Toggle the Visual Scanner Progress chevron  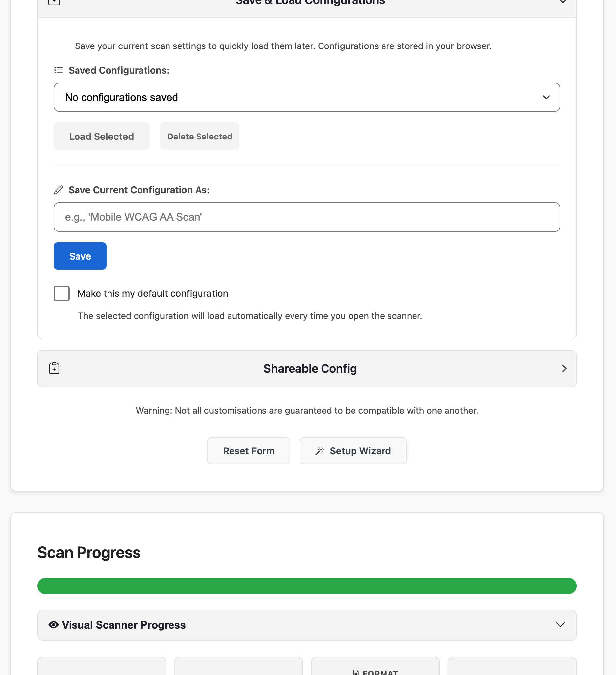pyautogui.click(x=560, y=625)
